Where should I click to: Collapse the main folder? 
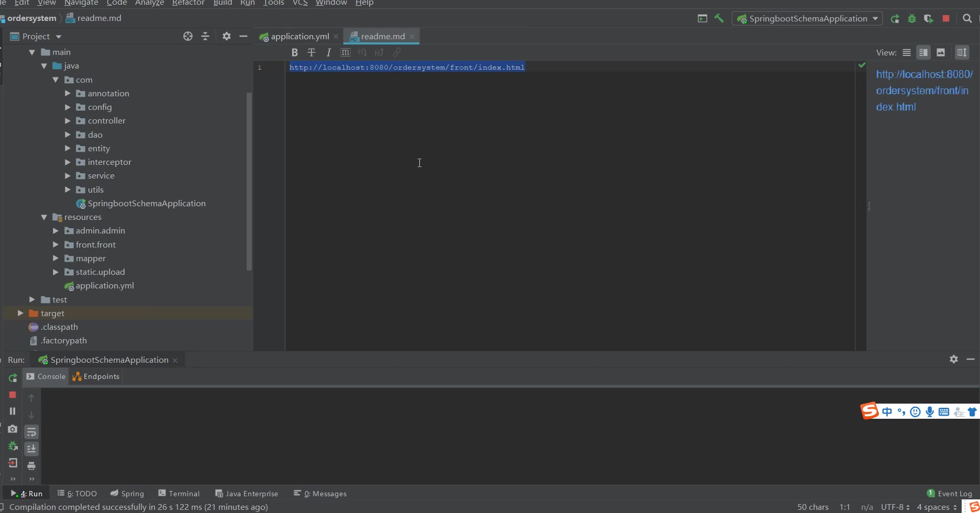tap(32, 52)
